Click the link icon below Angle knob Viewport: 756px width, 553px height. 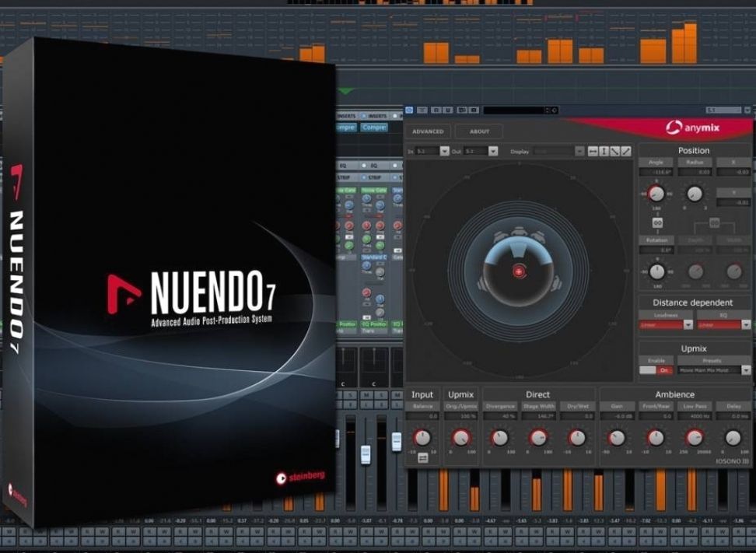click(656, 223)
